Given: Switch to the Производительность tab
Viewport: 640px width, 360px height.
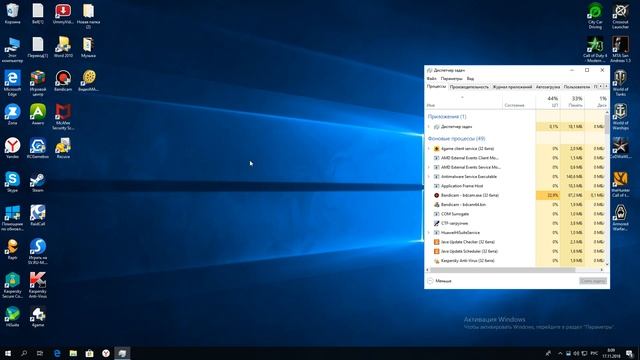Looking at the screenshot, I should coord(469,87).
